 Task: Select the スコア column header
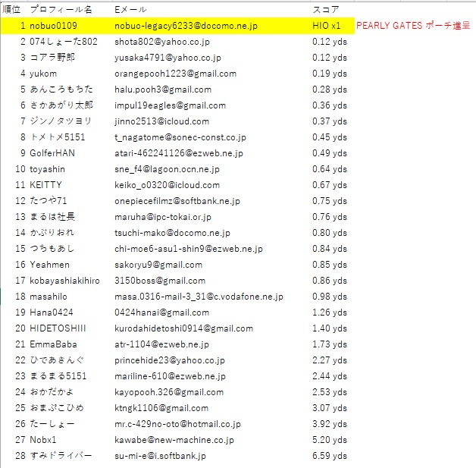326,10
